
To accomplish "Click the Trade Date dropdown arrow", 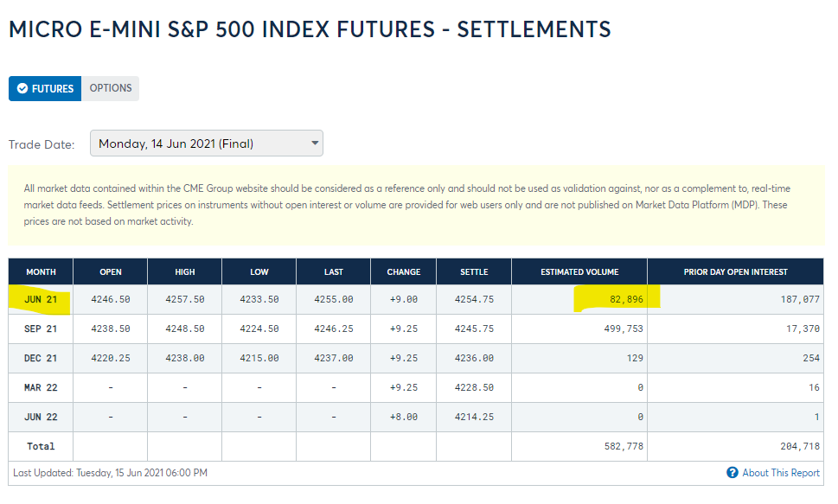I will pyautogui.click(x=315, y=144).
